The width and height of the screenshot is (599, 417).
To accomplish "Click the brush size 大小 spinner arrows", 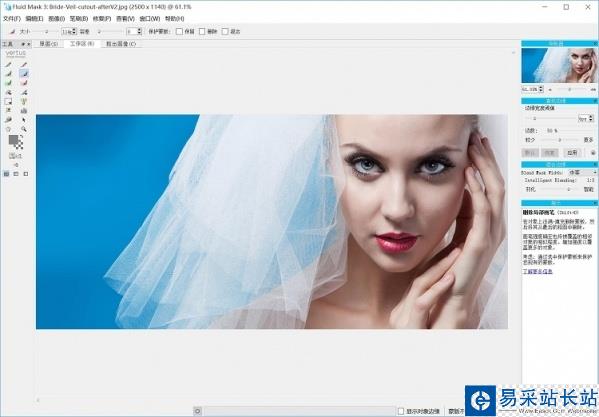I will [74, 31].
